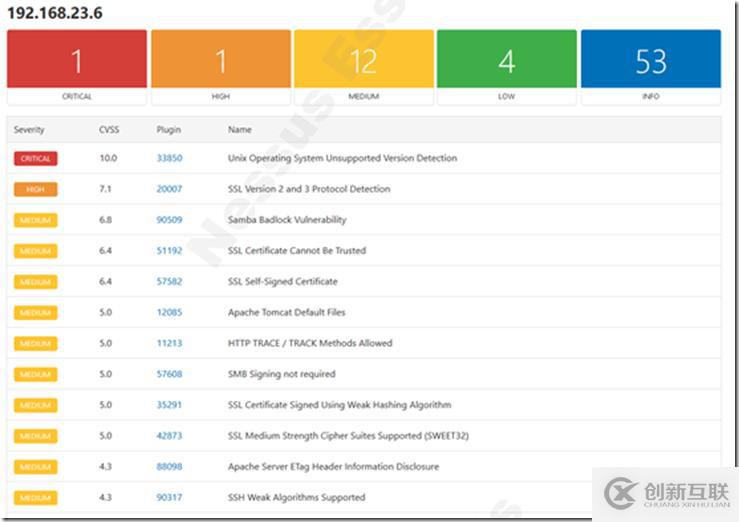Viewport: 739px width, 522px height.
Task: Click the green Low count tile
Action: pos(507,61)
